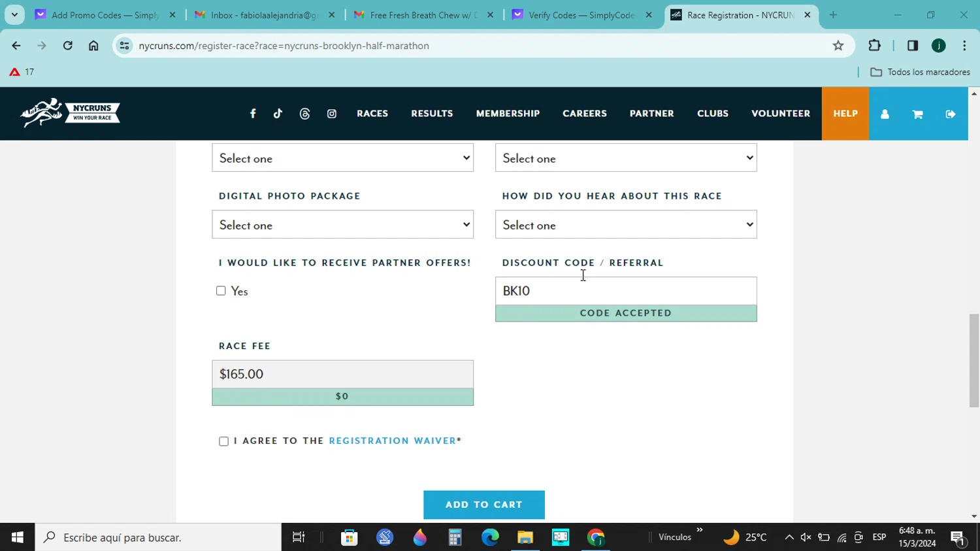Click the Chrome address bar URL
Screen dimensions: 980x551
(x=284, y=46)
